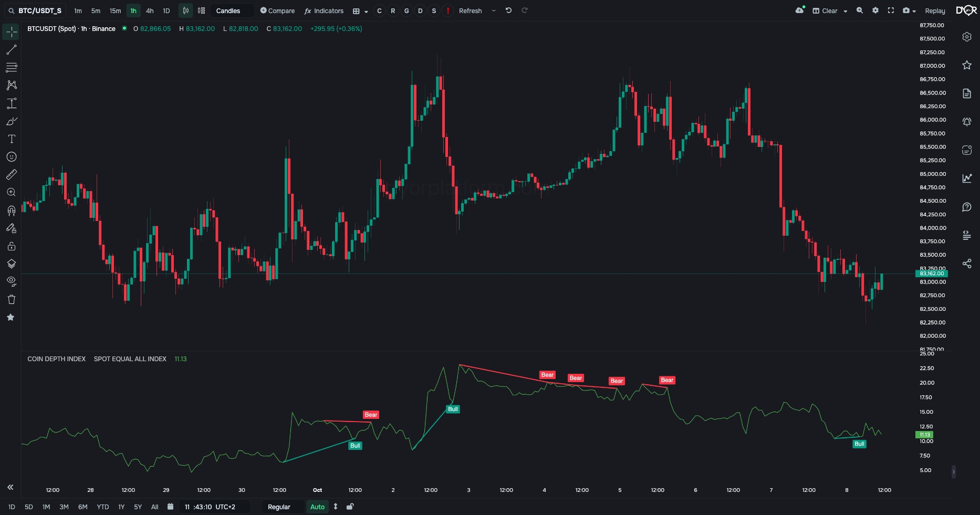The image size is (980, 515).
Task: Click the BTC/USDT_S symbol search
Action: tap(35, 10)
